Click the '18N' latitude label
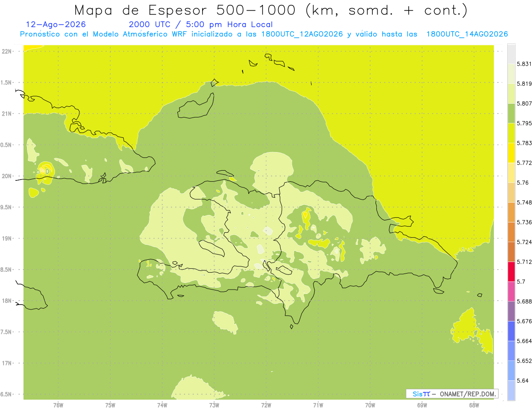This screenshot has height=411, width=532. (8, 301)
